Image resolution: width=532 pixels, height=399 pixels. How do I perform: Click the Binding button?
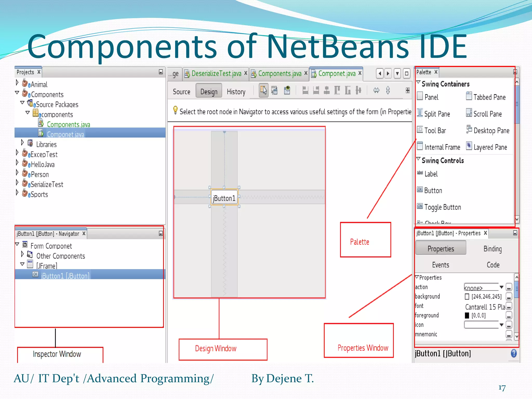coord(493,249)
